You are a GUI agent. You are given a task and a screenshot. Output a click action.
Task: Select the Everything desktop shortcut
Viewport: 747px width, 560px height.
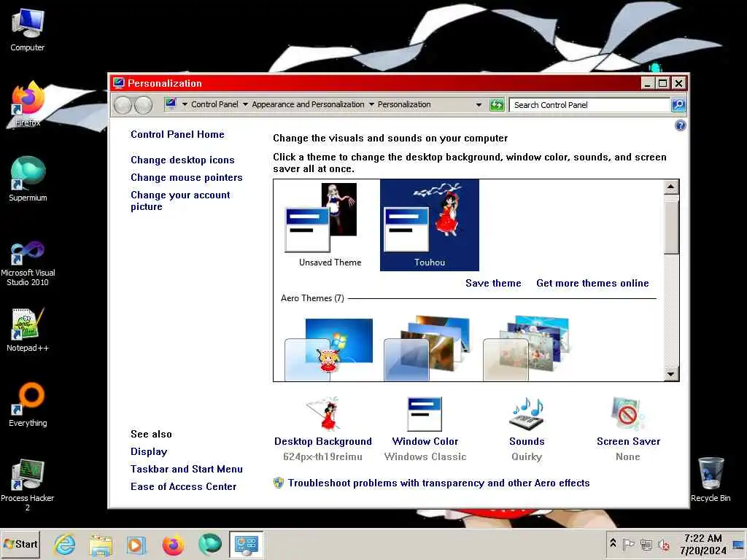(28, 405)
